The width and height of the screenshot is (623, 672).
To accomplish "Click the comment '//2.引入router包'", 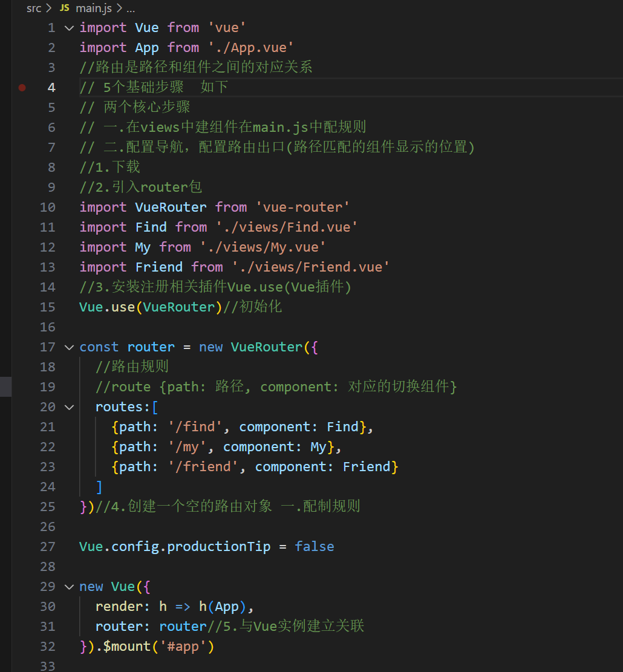I will click(140, 188).
